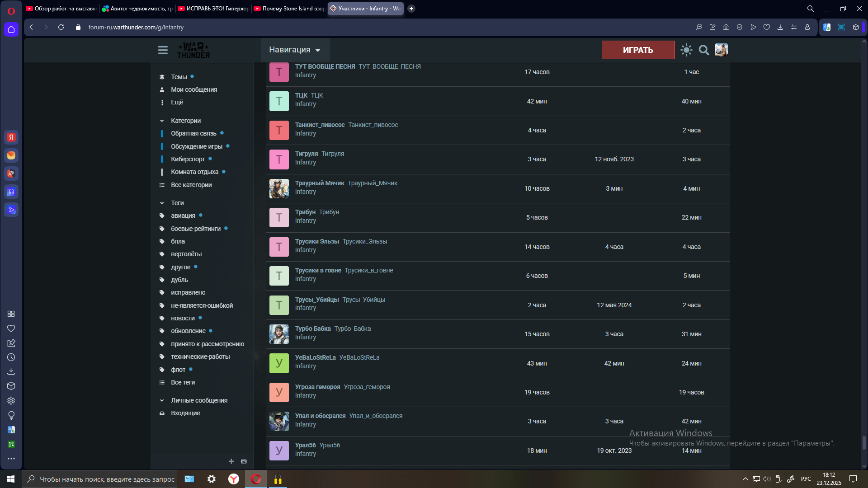
Task: Open keyboard shortcuts icon in sidebar
Action: (x=244, y=461)
